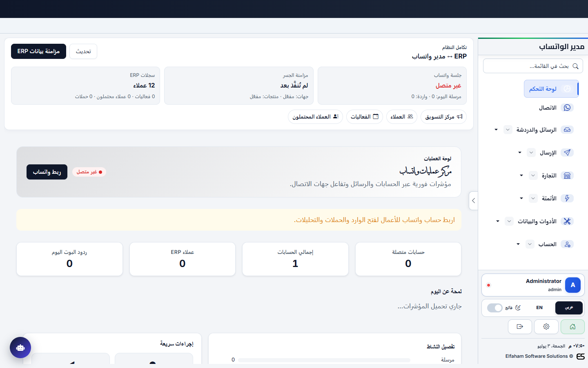Click the Administrator user name
The image size is (588, 368).
(543, 281)
